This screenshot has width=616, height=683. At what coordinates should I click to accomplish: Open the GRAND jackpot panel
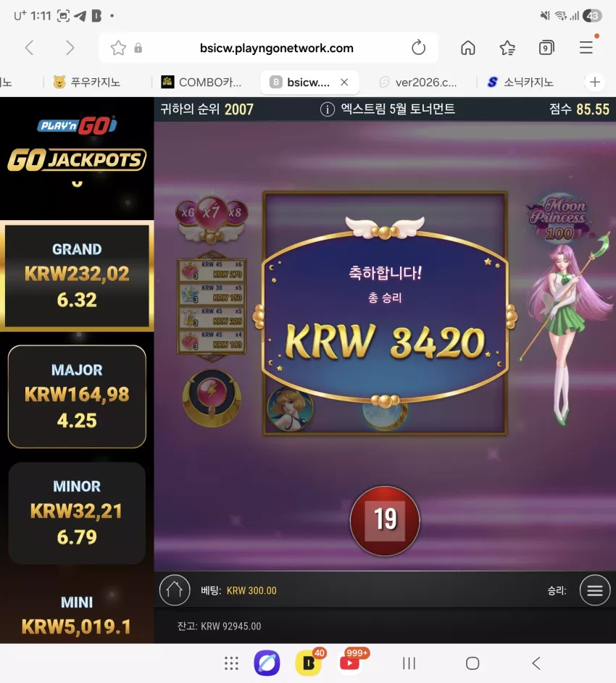(x=77, y=276)
